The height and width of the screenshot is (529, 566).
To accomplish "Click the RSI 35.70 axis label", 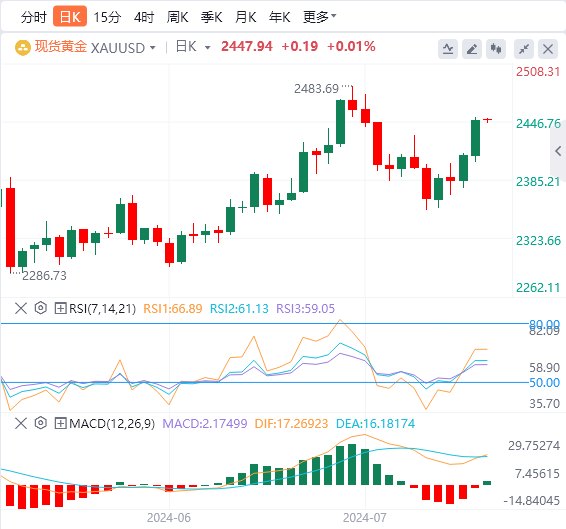I will [x=544, y=403].
